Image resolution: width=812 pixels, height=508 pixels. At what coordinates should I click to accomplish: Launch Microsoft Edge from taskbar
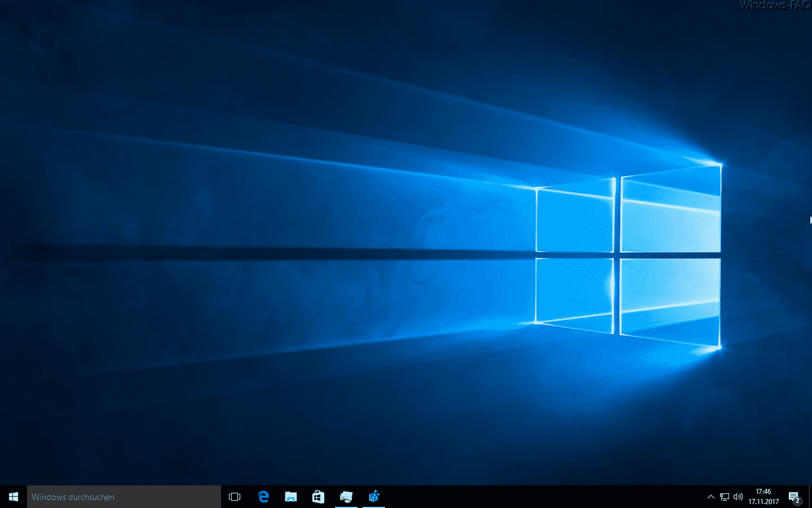coord(263,497)
